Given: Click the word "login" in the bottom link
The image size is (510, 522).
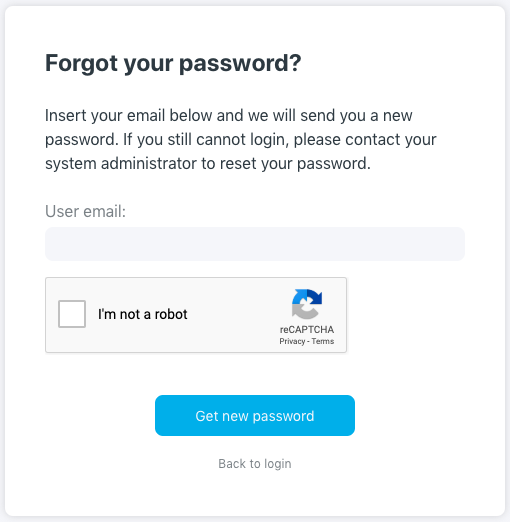Looking at the screenshot, I should tap(278, 464).
